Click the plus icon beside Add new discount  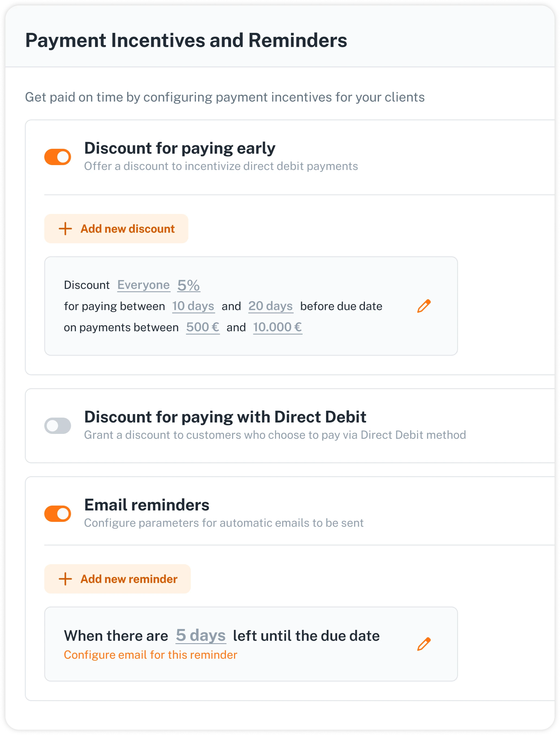point(65,229)
